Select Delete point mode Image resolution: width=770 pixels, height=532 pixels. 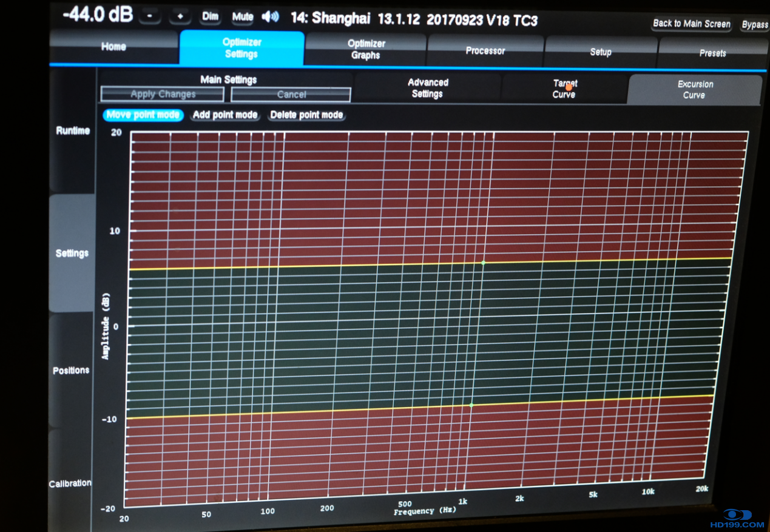pos(306,115)
